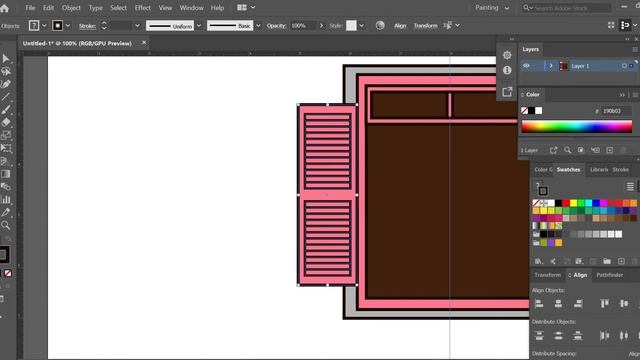Image resolution: width=640 pixels, height=360 pixels.
Task: Open Arrange Documents dropdown
Action: (x=246, y=7)
